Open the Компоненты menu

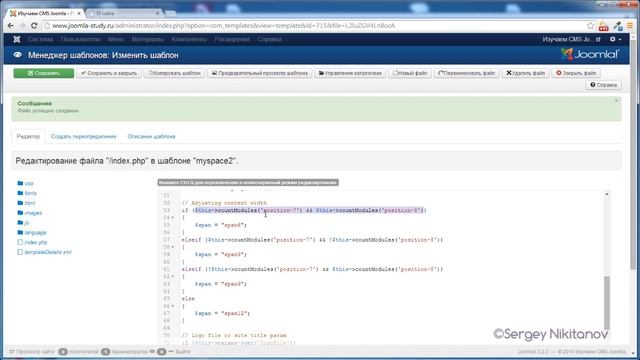[189, 39]
